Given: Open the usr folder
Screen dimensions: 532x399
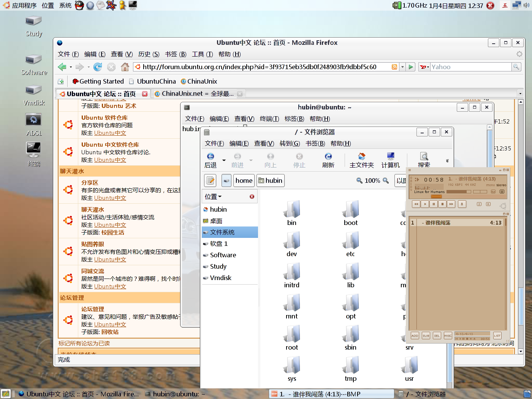Looking at the screenshot, I should [x=409, y=369].
